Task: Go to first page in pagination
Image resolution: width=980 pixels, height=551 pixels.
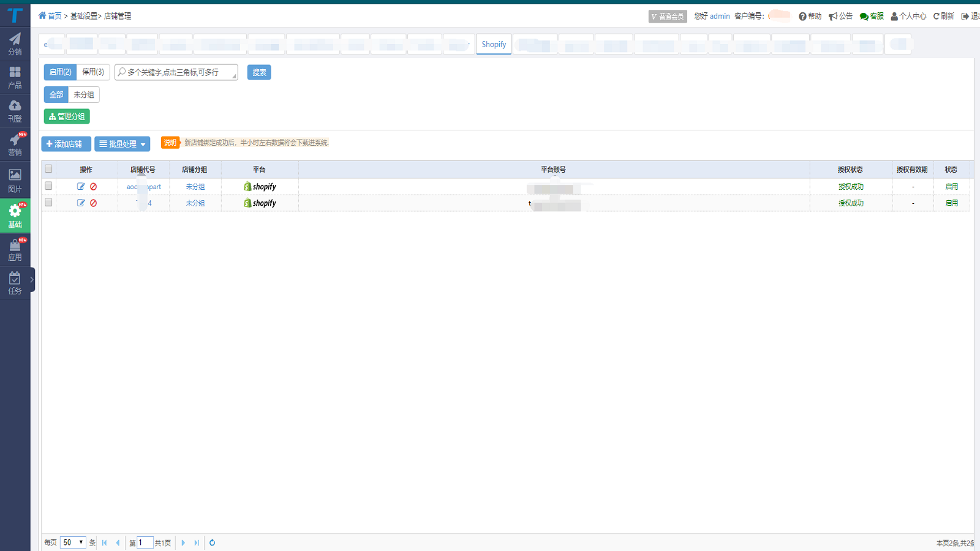Action: [x=104, y=542]
